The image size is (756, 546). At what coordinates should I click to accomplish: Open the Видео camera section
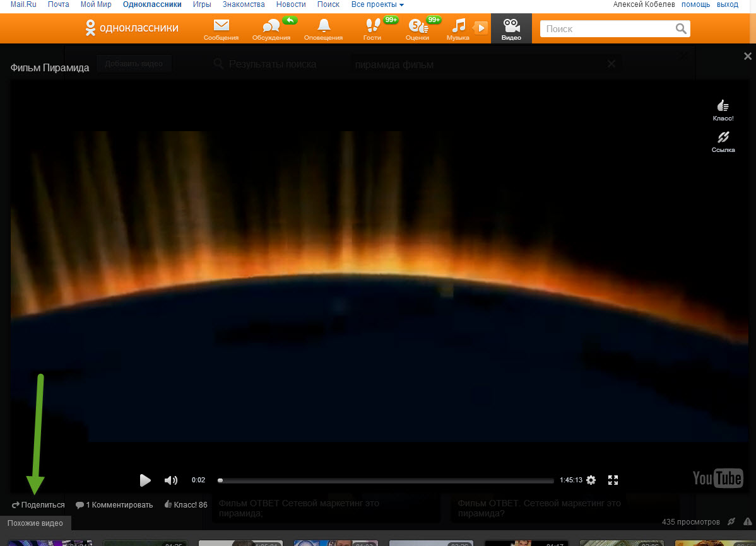pyautogui.click(x=511, y=29)
